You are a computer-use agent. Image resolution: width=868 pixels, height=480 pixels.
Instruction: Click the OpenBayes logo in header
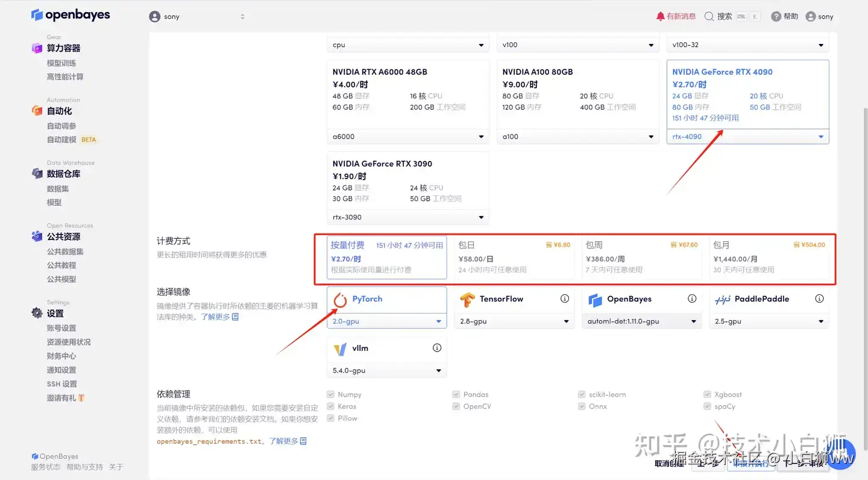(x=71, y=15)
